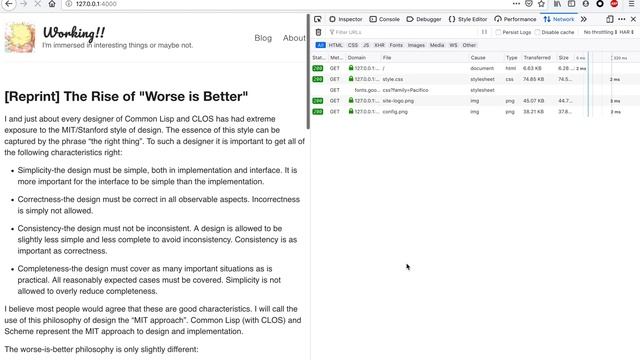Sort by the File column header
The width and height of the screenshot is (640, 360).
[424, 58]
